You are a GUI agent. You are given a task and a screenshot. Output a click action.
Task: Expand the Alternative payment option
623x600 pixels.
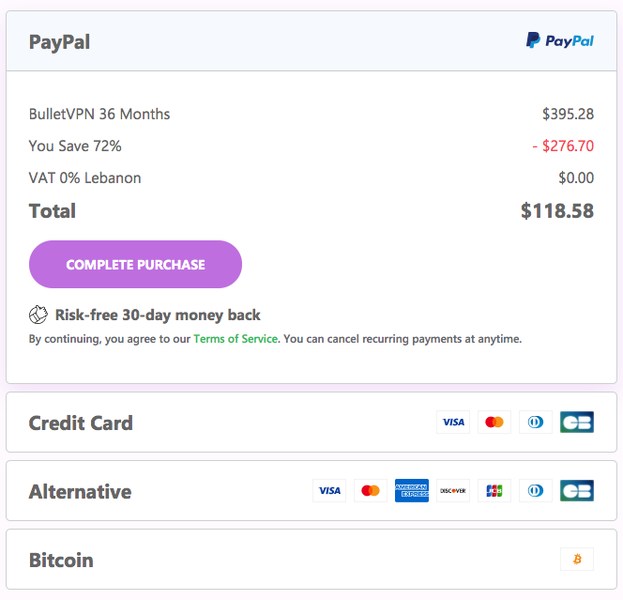(312, 491)
